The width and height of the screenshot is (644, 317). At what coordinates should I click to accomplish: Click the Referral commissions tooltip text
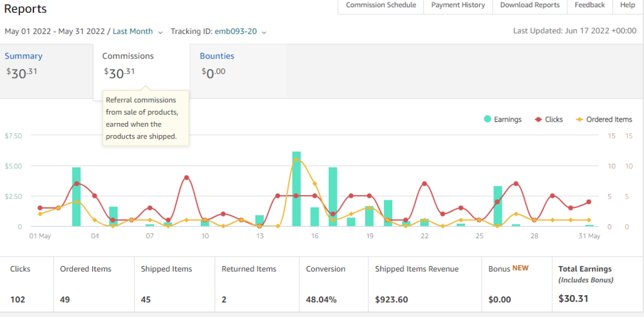142,118
